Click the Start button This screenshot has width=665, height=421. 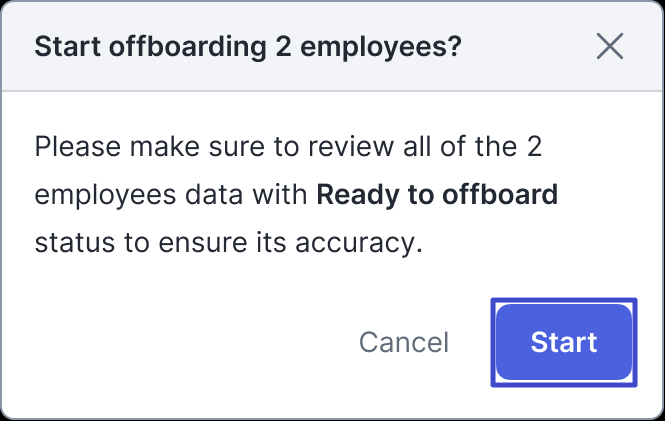(564, 342)
